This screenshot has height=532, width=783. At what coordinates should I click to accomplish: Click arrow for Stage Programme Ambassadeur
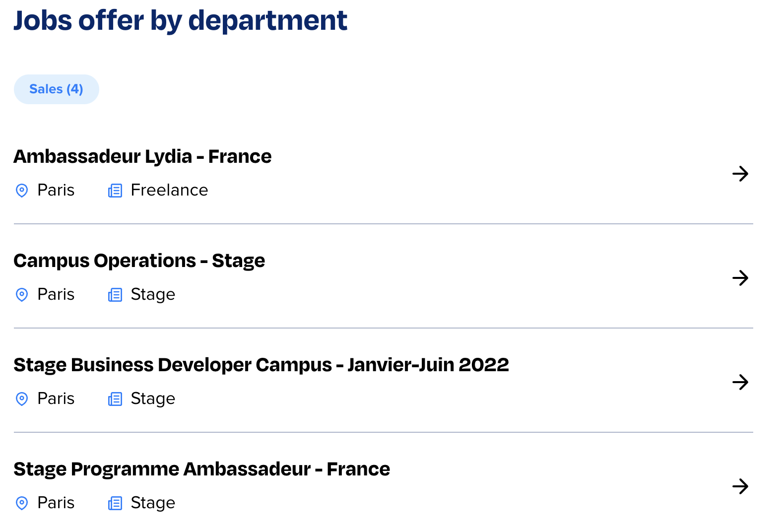(740, 486)
